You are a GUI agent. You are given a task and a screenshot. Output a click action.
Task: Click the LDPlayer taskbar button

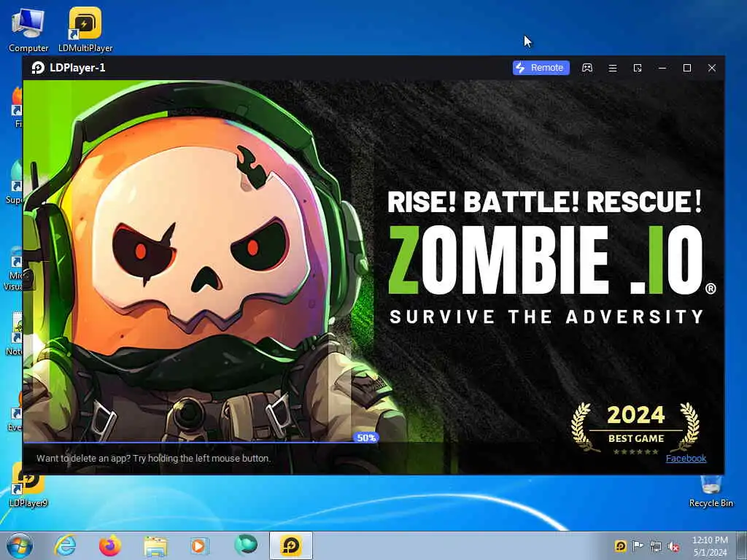291,545
